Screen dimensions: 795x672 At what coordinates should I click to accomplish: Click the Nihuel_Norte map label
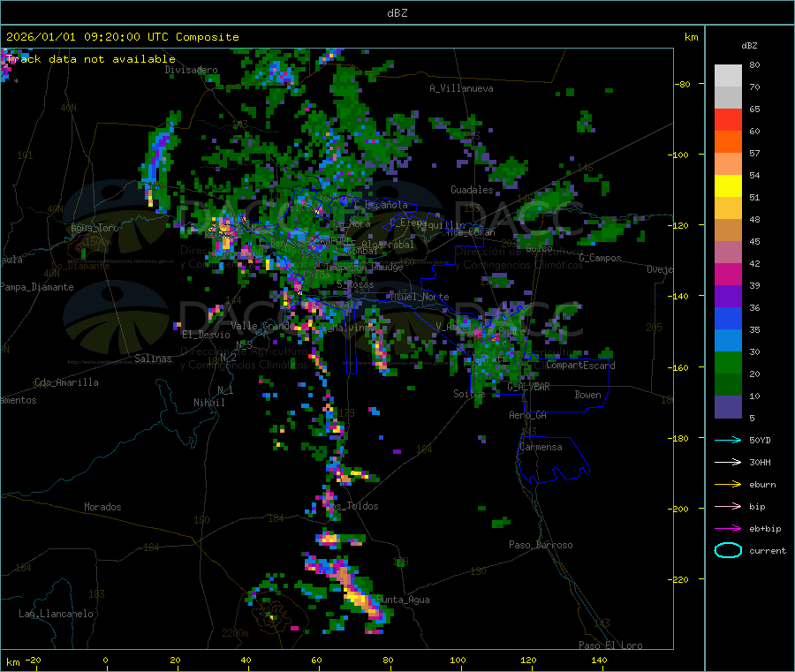pos(420,297)
